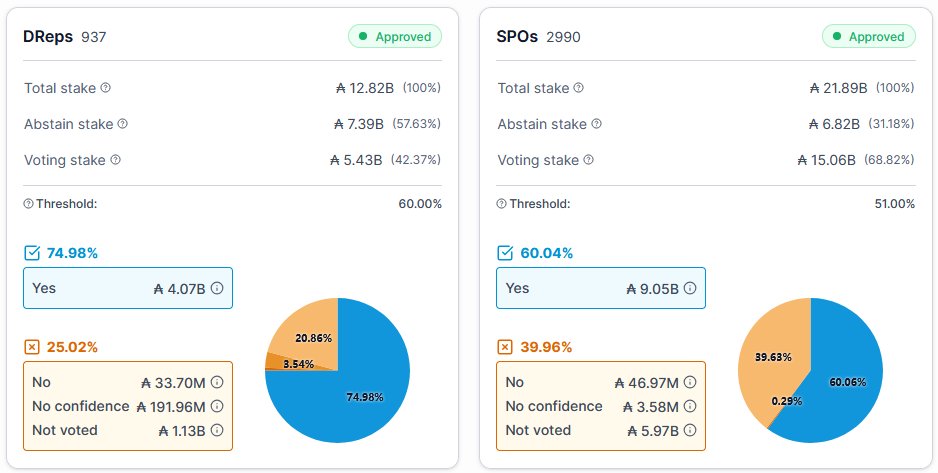The width and height of the screenshot is (938, 473).
Task: Open info icon for SPOs Yes ₳ 9.05B
Action: pos(690,288)
